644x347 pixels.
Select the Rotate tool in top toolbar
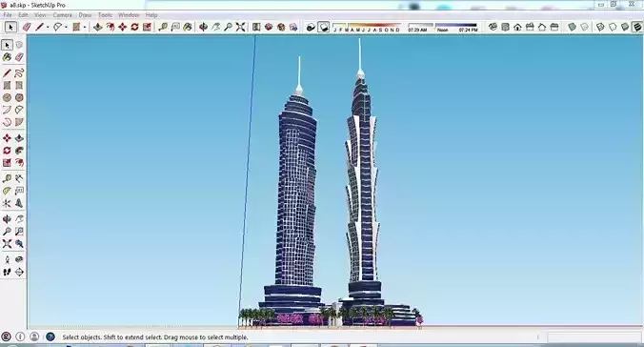(134, 27)
